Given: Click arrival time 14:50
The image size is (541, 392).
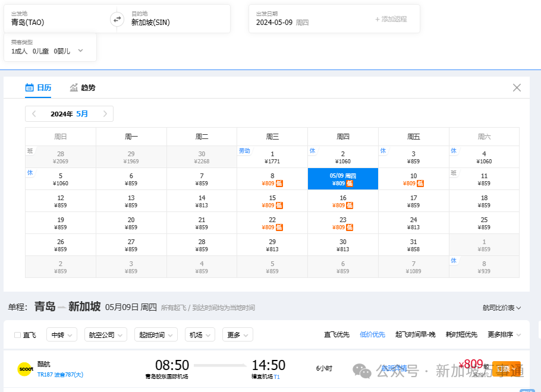Looking at the screenshot, I should (269, 365).
